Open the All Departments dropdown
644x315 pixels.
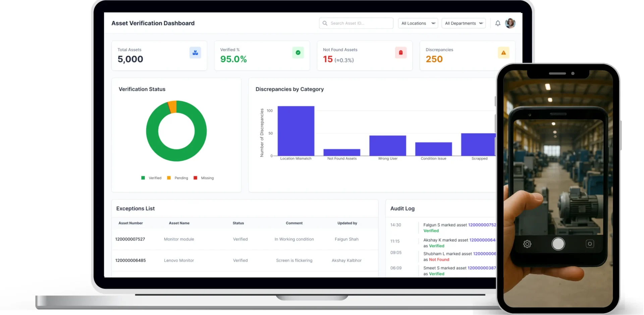[x=464, y=23]
